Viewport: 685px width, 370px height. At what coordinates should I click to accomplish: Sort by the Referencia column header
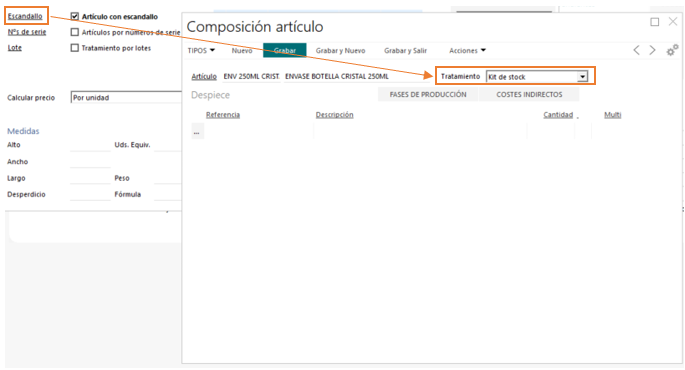point(223,115)
